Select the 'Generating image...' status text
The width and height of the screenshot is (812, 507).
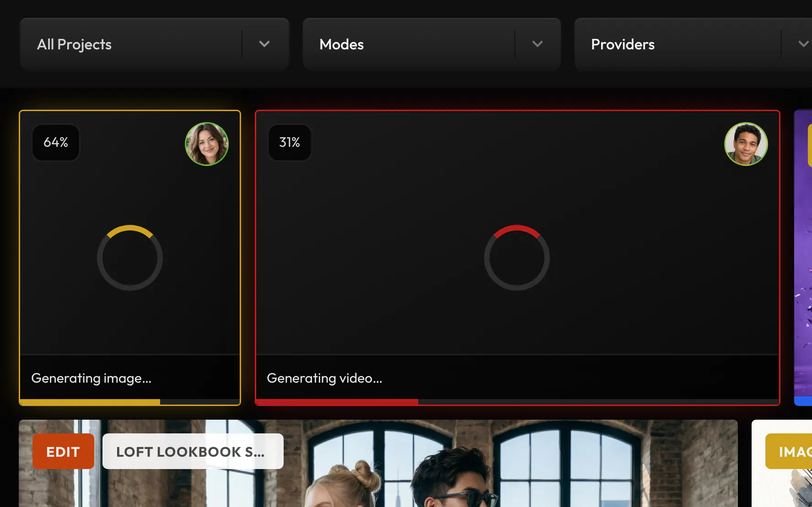(91, 379)
